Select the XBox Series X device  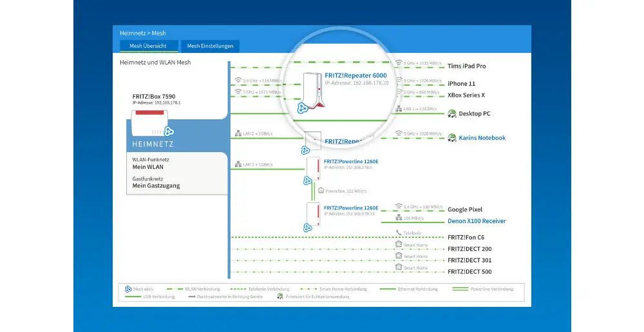click(466, 95)
